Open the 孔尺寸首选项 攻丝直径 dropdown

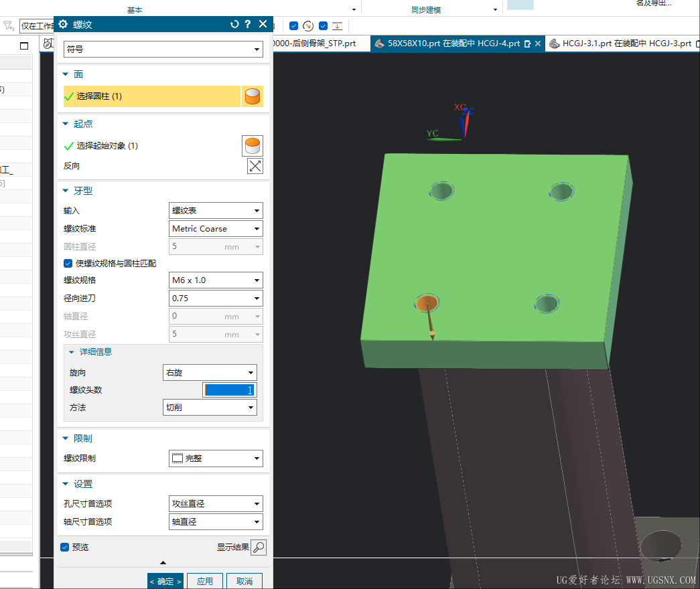point(216,504)
